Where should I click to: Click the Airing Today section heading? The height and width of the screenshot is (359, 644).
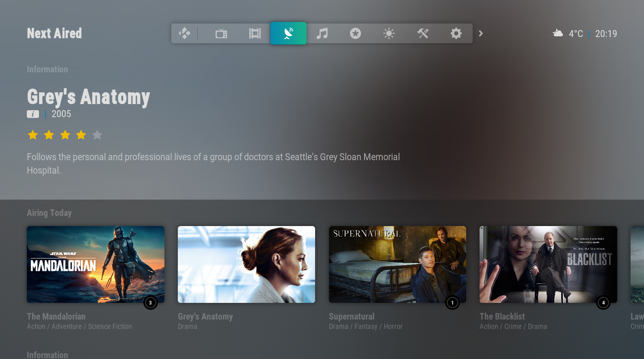click(49, 213)
